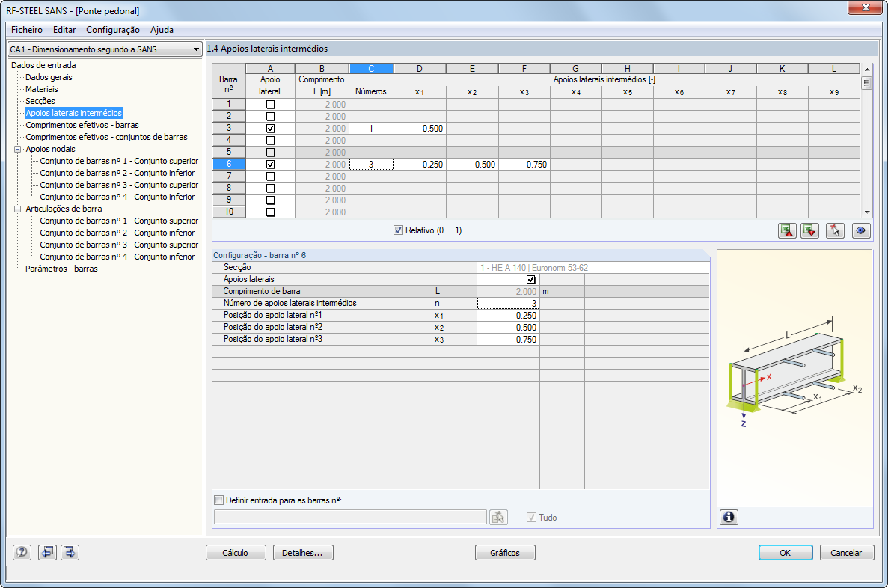Click the pick-bar-in-graphic icon below the table
This screenshot has width=888, height=588.
tap(835, 230)
